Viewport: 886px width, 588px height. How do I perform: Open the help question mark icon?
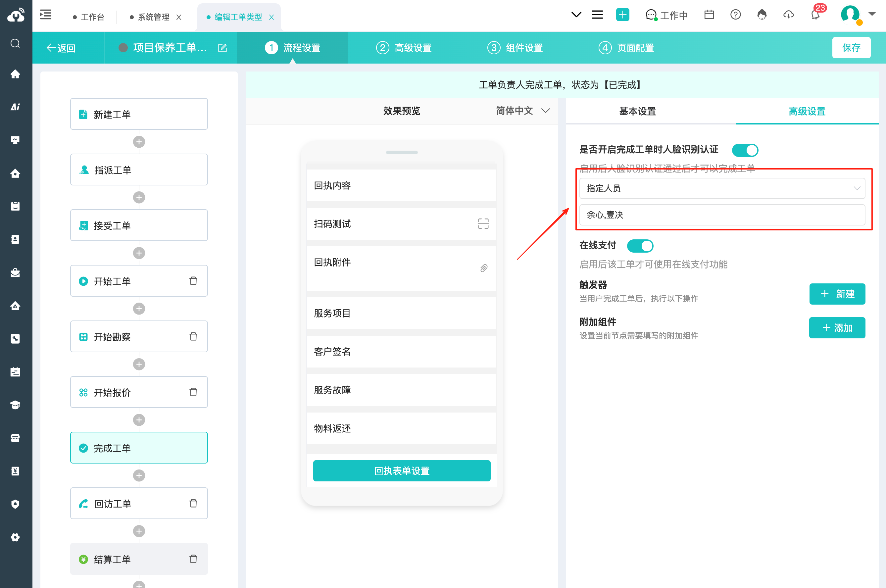click(x=736, y=15)
